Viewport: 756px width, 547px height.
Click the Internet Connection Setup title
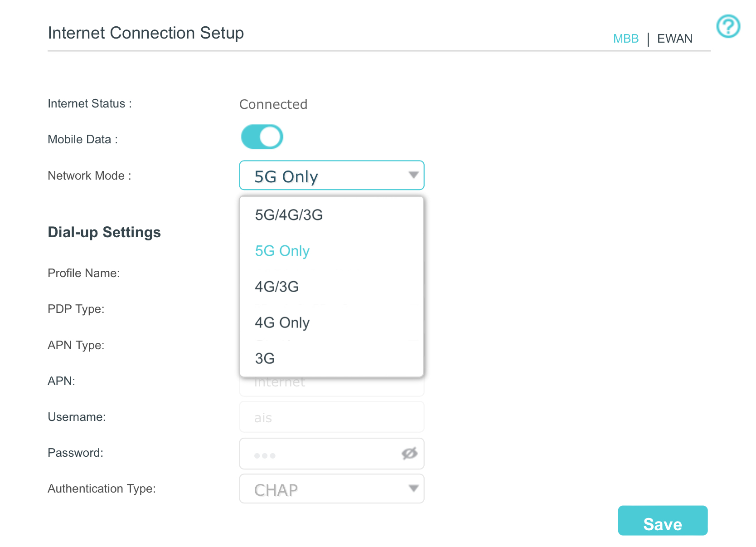pyautogui.click(x=146, y=33)
